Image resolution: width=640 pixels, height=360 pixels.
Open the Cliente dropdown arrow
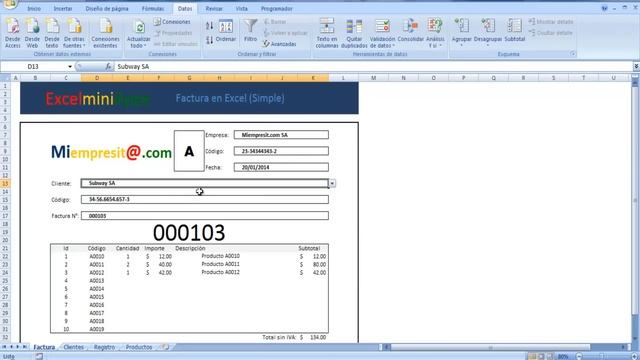pos(332,184)
